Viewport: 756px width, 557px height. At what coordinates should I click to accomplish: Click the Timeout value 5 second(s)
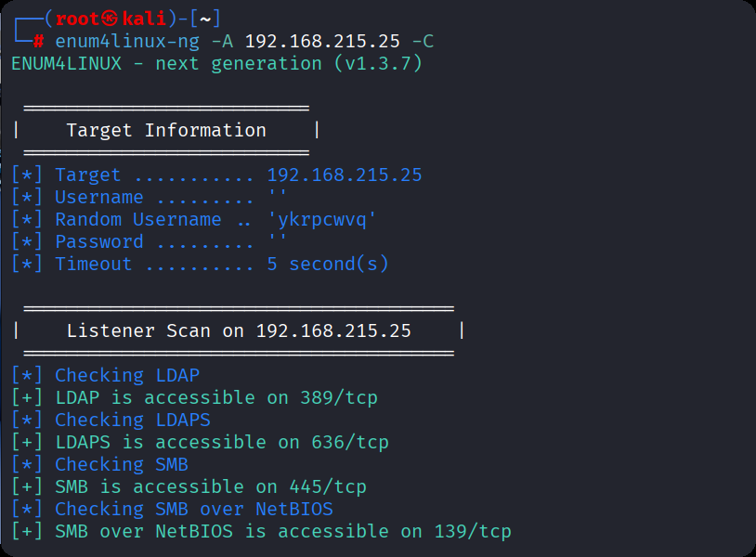tap(327, 265)
